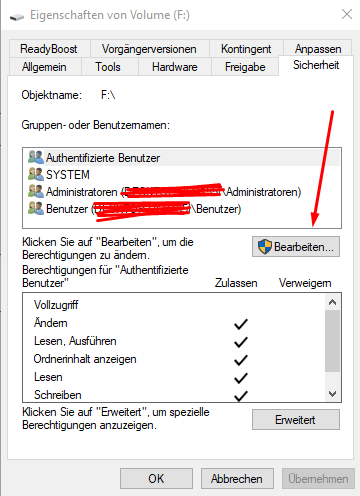360x496 pixels.
Task: Switch to the ReadyBoost tab
Action: coord(49,49)
